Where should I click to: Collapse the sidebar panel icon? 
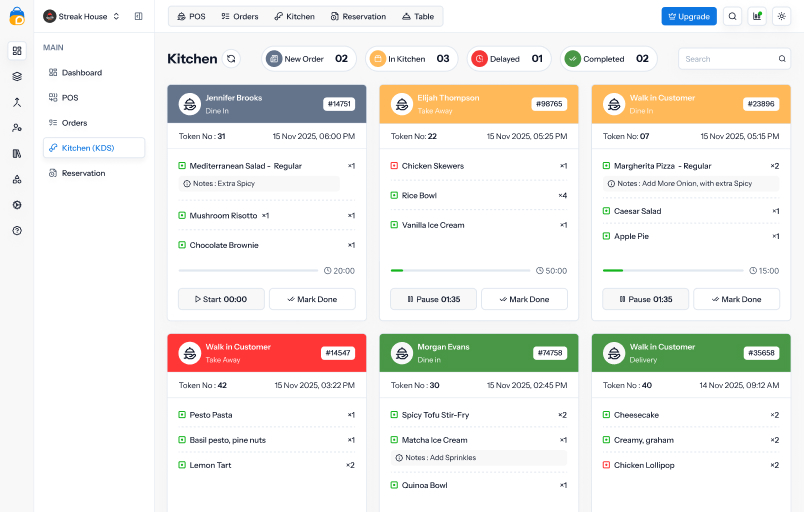coord(138,16)
